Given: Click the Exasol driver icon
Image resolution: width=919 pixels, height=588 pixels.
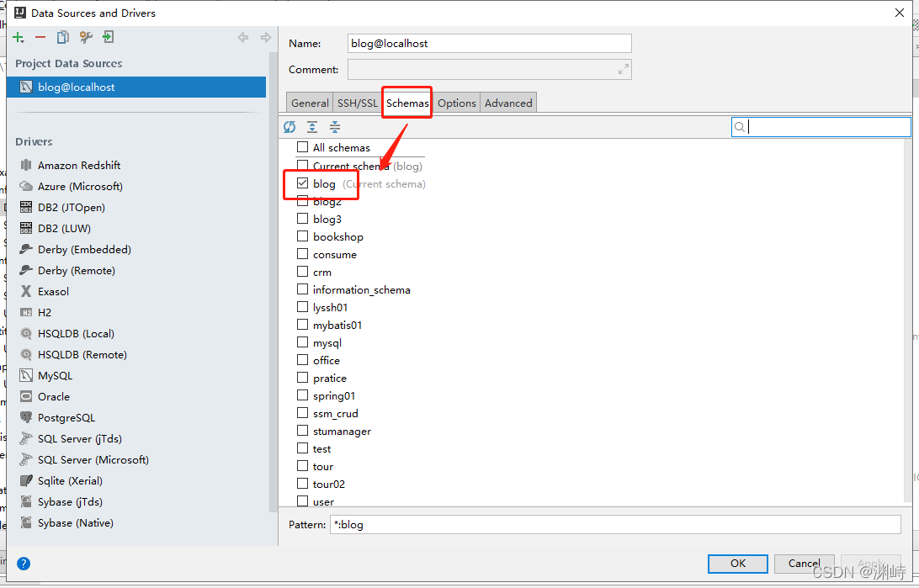Looking at the screenshot, I should (x=26, y=292).
